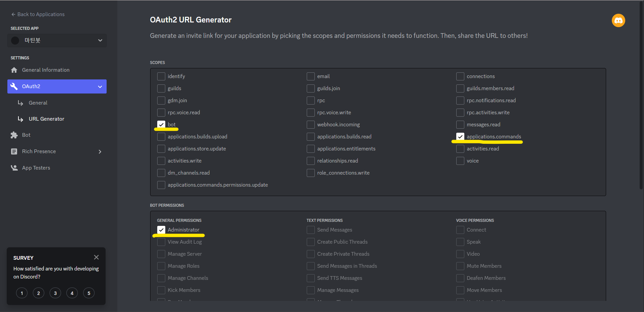Enable the connections scope

click(460, 76)
